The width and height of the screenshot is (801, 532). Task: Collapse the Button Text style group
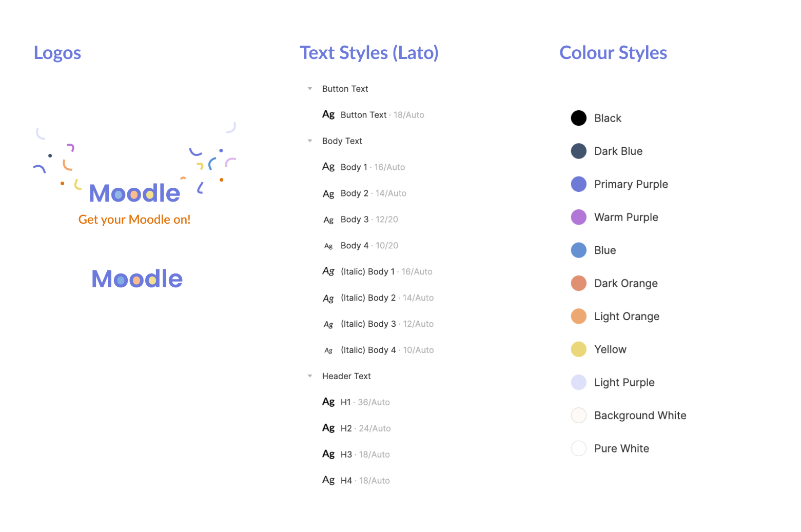click(310, 89)
